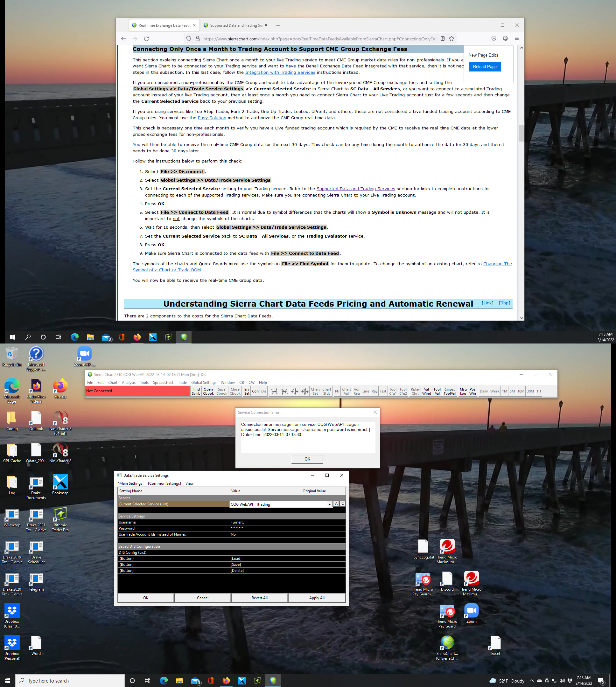The image size is (616, 687).
Task: Open the Telegram desktop shortcut
Action: [36, 582]
